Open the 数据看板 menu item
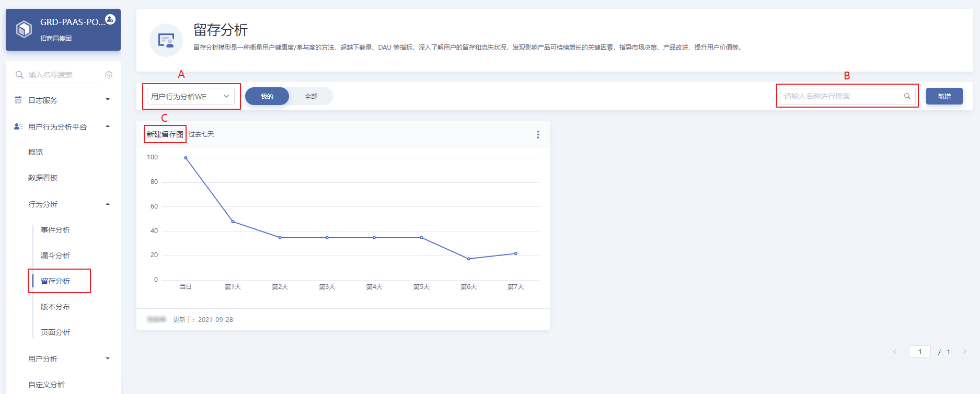This screenshot has width=980, height=394. 43,178
